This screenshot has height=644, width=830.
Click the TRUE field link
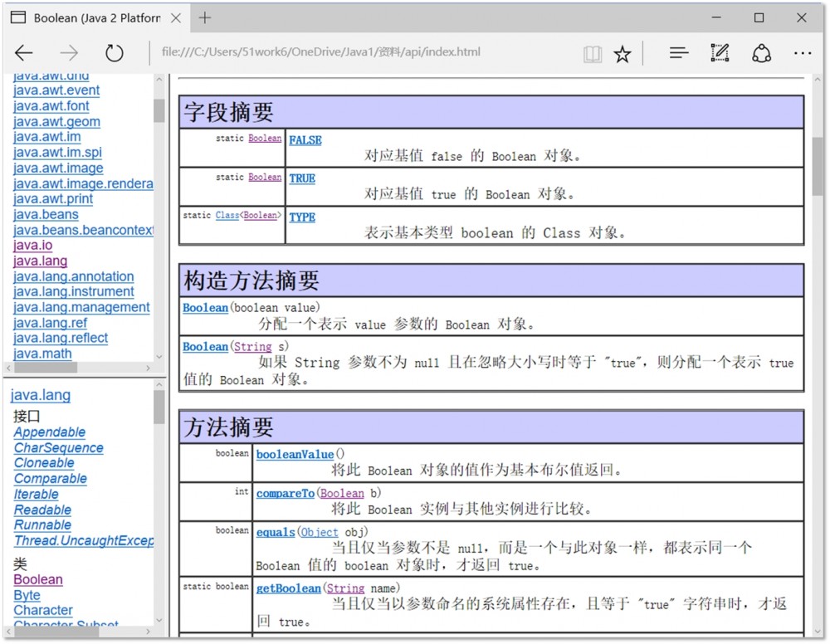coord(301,178)
